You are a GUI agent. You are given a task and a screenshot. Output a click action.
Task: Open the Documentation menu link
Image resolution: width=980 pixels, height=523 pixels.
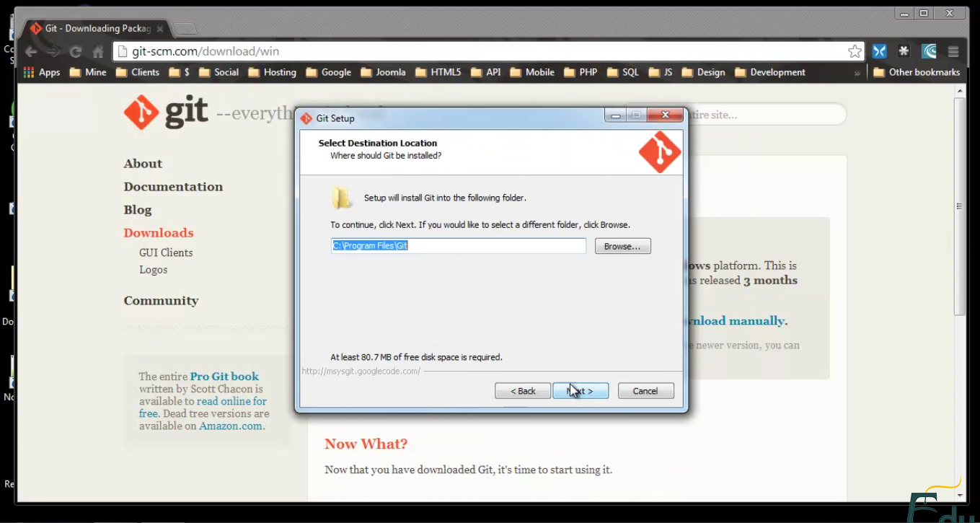pos(173,187)
